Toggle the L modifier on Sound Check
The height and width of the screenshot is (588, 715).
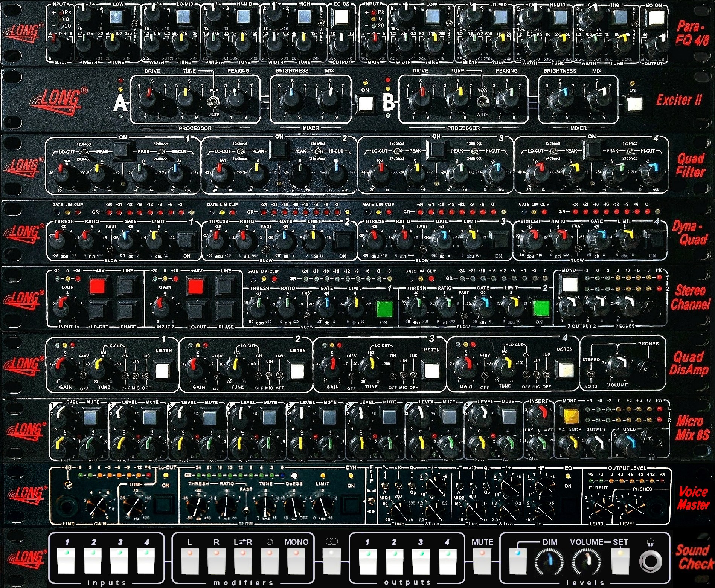point(190,561)
